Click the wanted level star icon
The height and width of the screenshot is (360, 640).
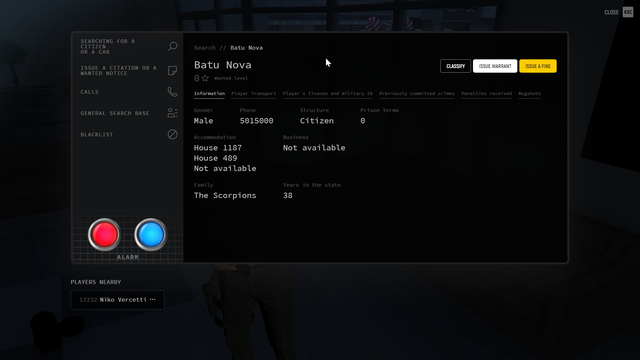pos(205,78)
